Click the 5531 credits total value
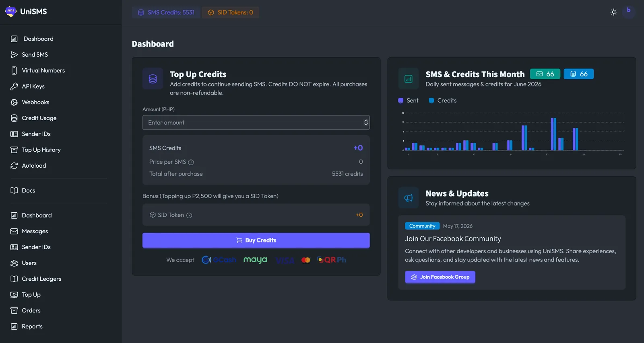The width and height of the screenshot is (644, 343). (347, 174)
